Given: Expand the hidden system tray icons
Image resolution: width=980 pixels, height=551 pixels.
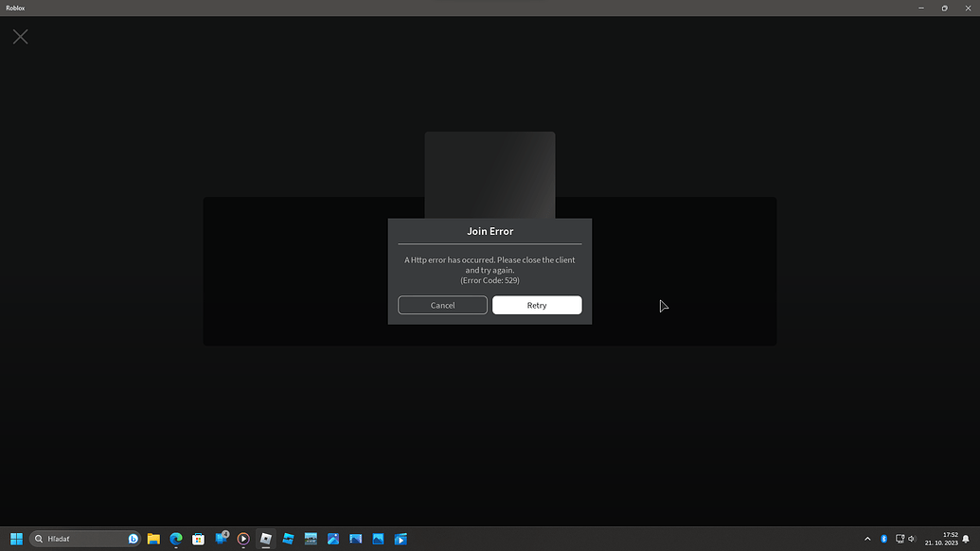Looking at the screenshot, I should coord(866,538).
